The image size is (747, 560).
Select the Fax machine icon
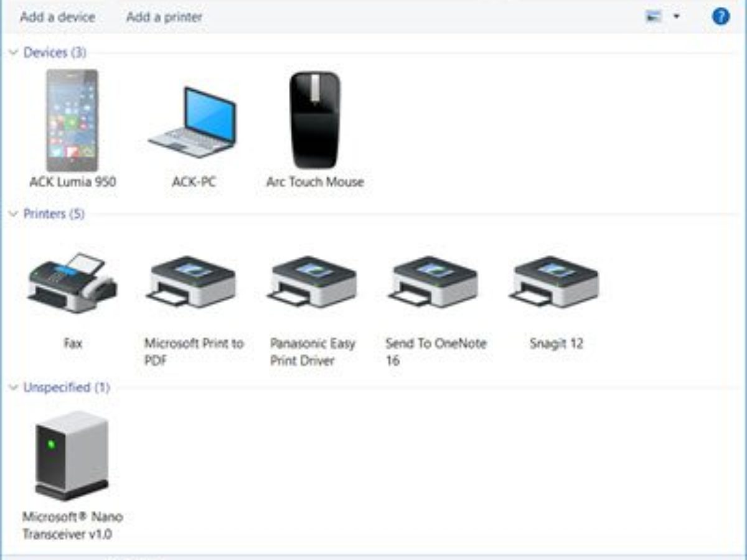point(72,283)
